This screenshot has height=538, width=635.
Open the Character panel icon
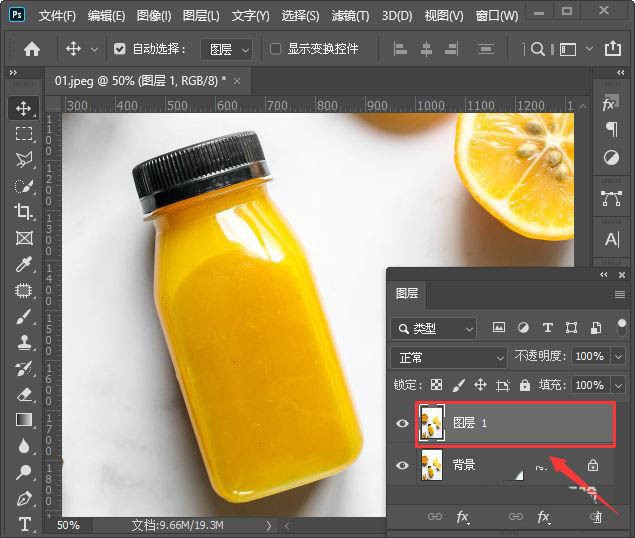(x=612, y=239)
